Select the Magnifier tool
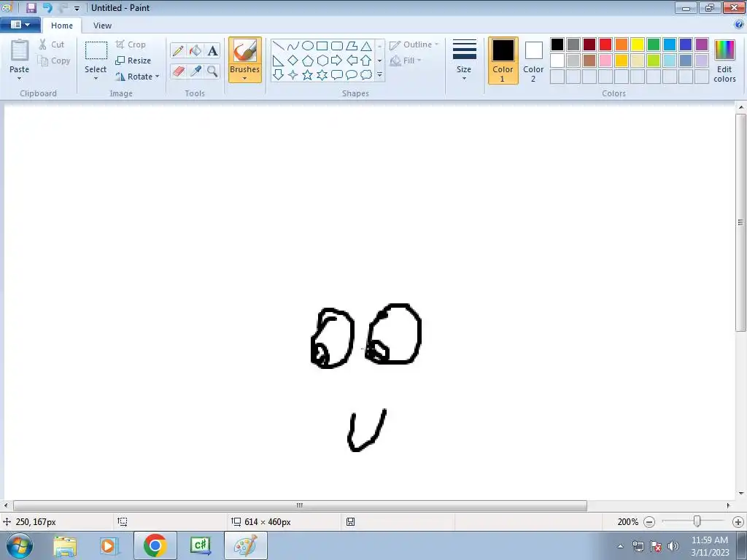Image resolution: width=747 pixels, height=560 pixels. 212,71
